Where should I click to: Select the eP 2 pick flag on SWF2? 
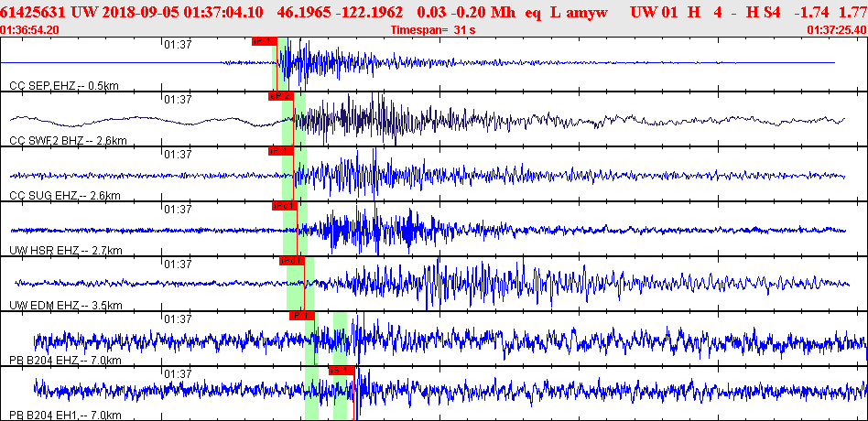(280, 96)
